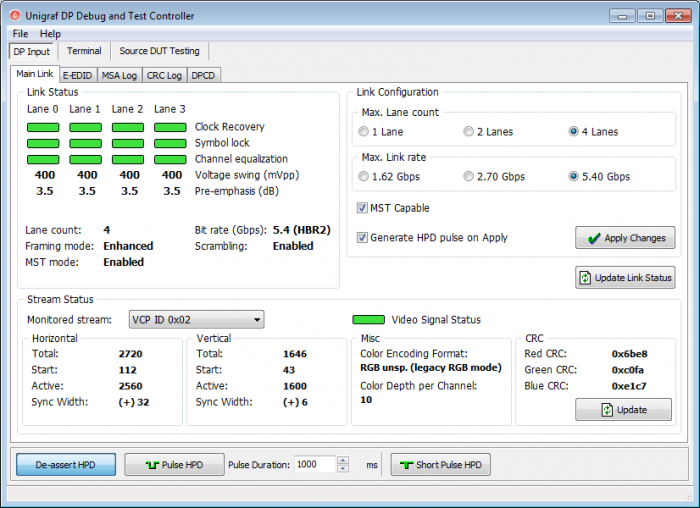Select 2.70 Gbps max link rate
The image size is (700, 508).
tap(469, 177)
